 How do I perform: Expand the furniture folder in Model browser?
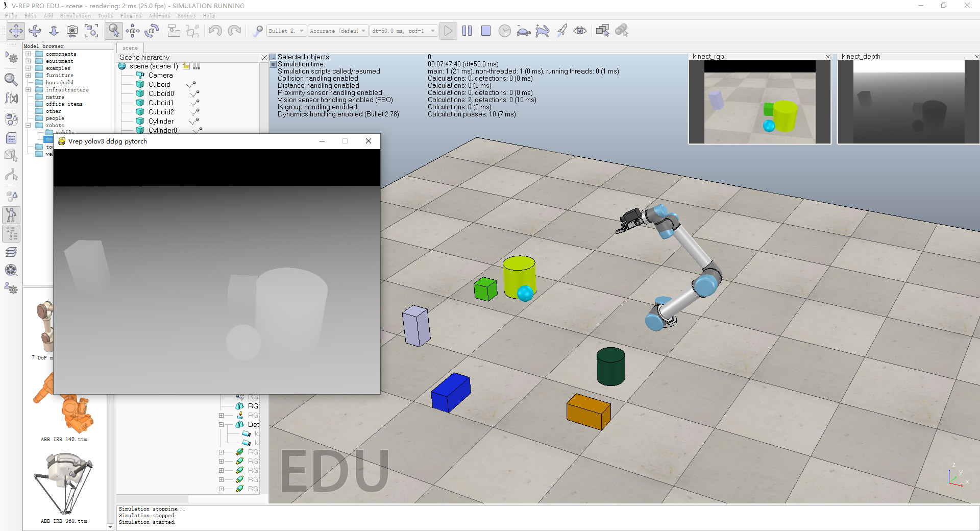click(28, 75)
